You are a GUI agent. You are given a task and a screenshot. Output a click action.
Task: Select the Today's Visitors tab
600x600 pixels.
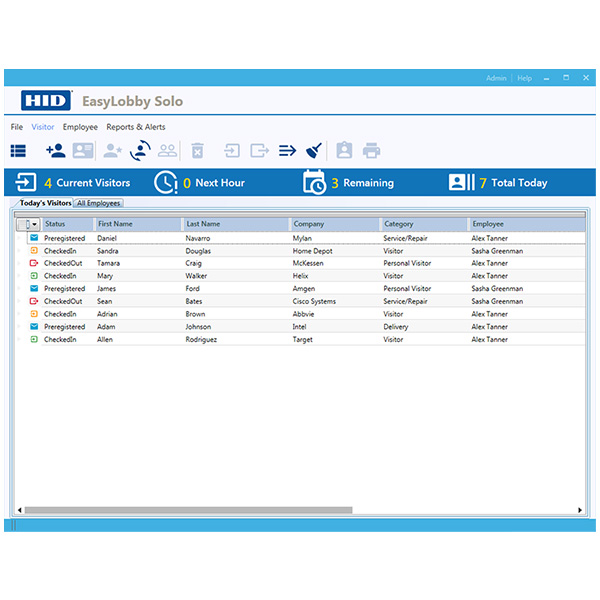pos(45,203)
